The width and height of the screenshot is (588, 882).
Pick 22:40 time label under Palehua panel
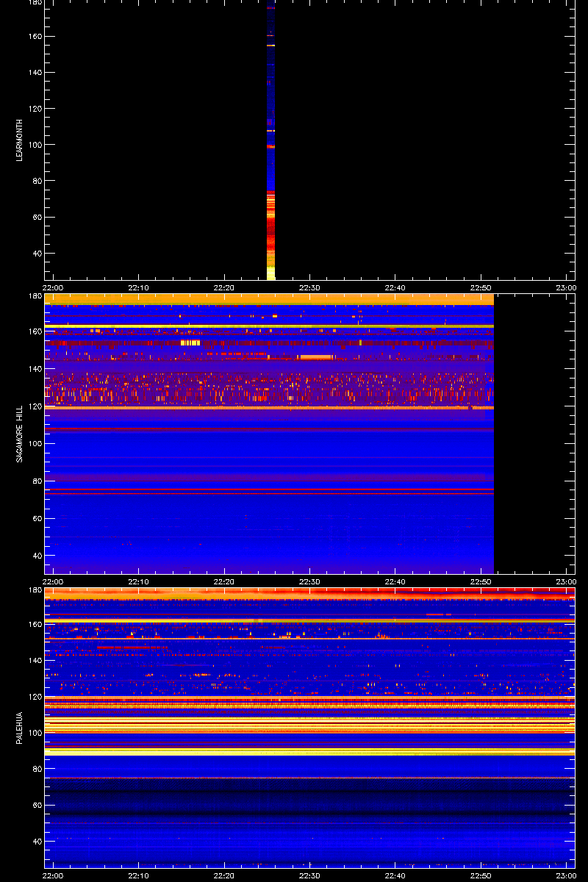click(x=395, y=875)
